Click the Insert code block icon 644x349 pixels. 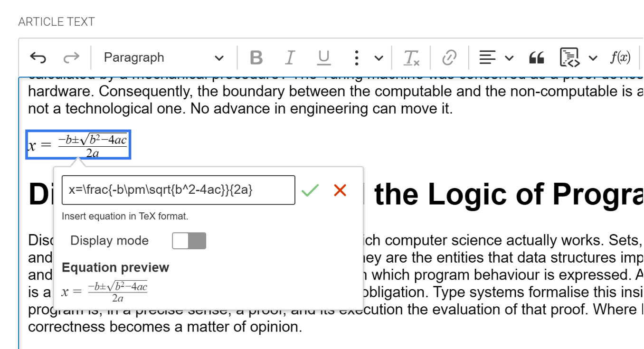pos(569,57)
